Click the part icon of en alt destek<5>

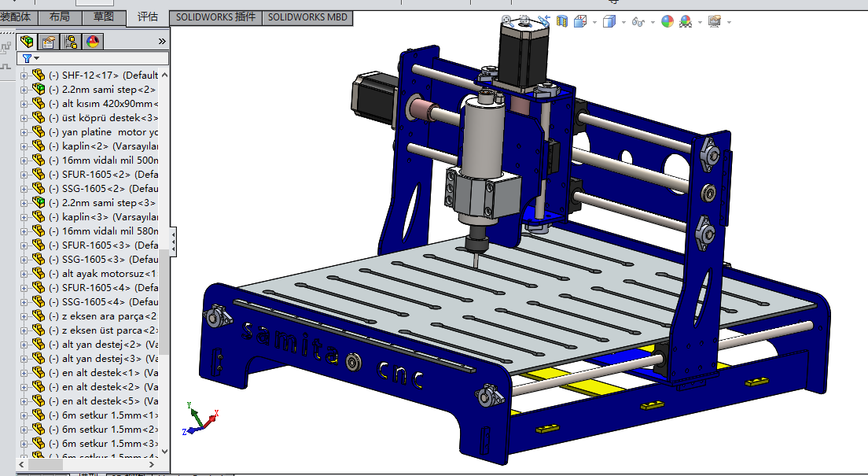click(39, 400)
